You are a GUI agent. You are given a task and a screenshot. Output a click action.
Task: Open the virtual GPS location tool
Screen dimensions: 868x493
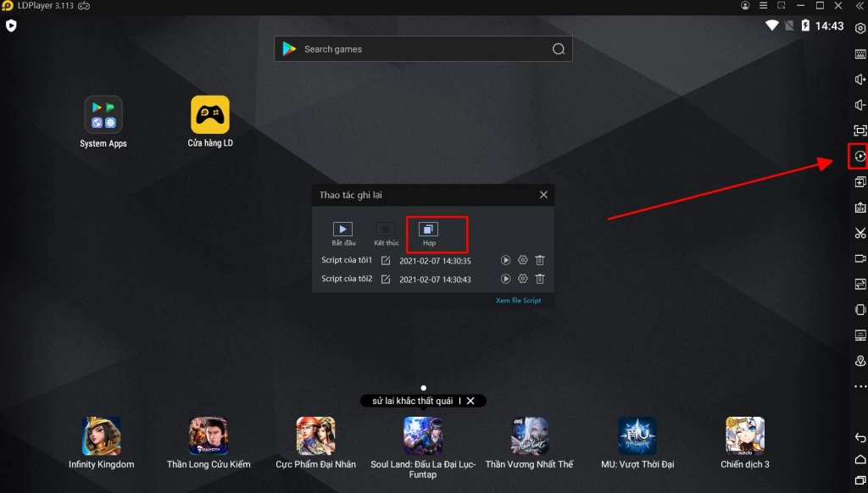click(x=860, y=361)
